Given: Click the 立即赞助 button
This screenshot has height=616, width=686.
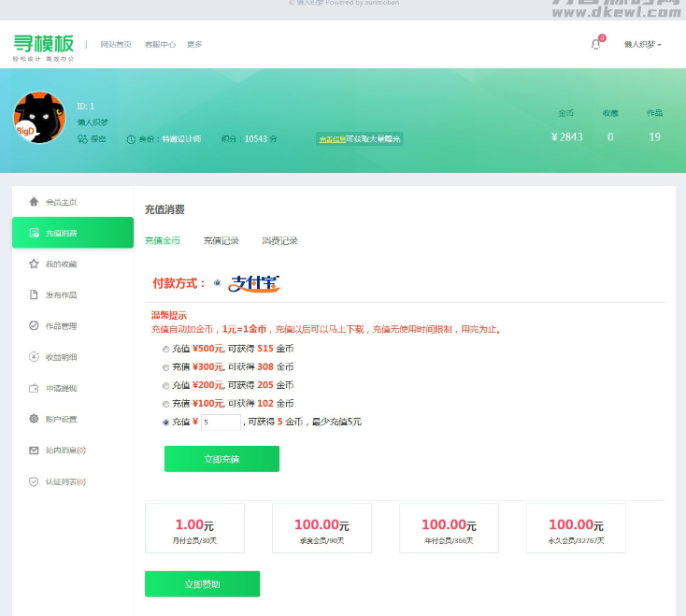Looking at the screenshot, I should 202,584.
